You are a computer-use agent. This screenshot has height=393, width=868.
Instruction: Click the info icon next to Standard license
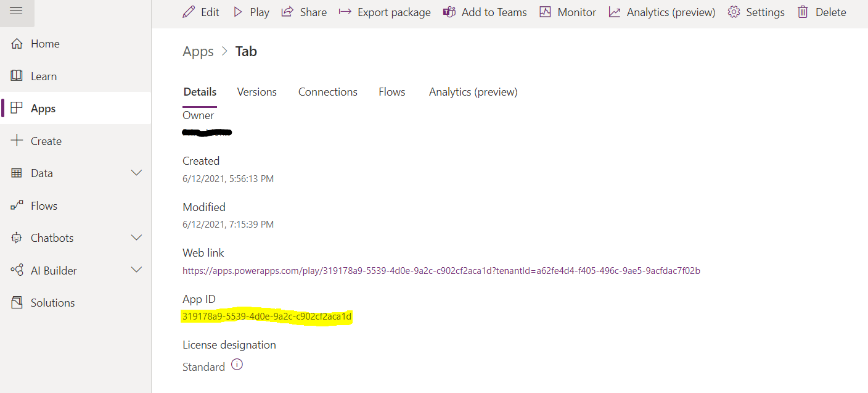[237, 365]
